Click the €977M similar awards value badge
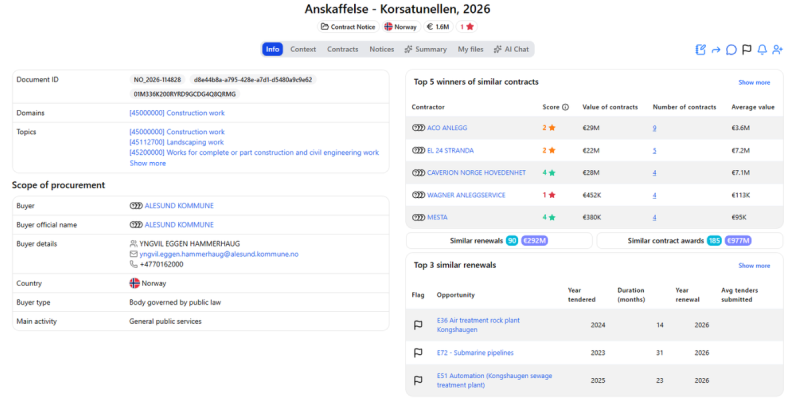The width and height of the screenshot is (800, 400). point(739,240)
